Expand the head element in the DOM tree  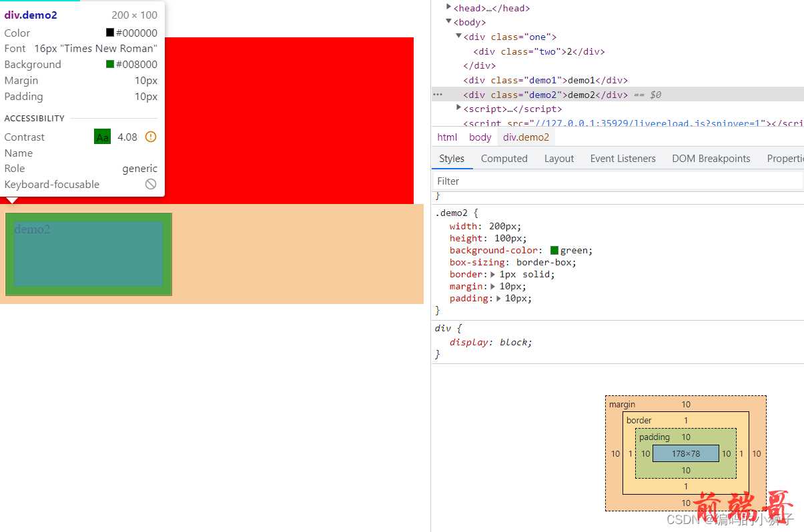[x=449, y=7]
